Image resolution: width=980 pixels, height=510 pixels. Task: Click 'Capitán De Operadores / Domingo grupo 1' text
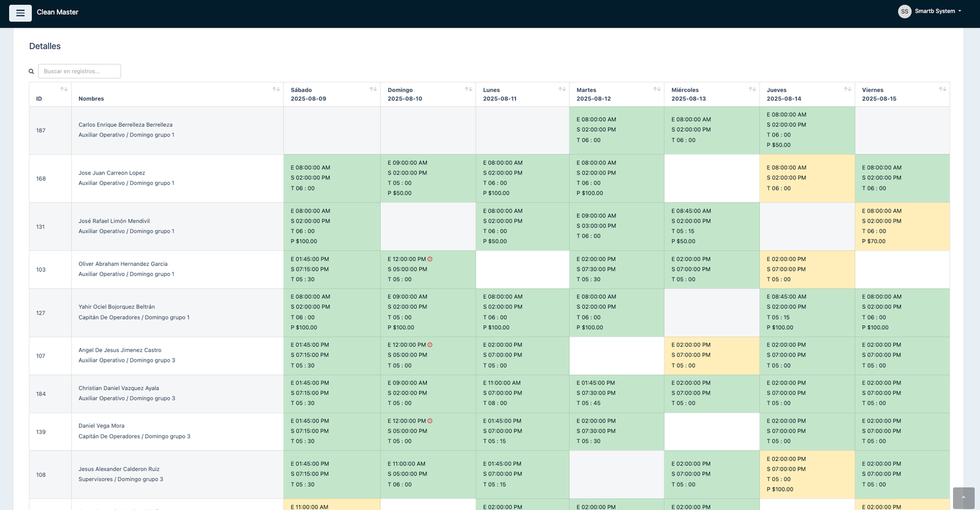pos(134,318)
